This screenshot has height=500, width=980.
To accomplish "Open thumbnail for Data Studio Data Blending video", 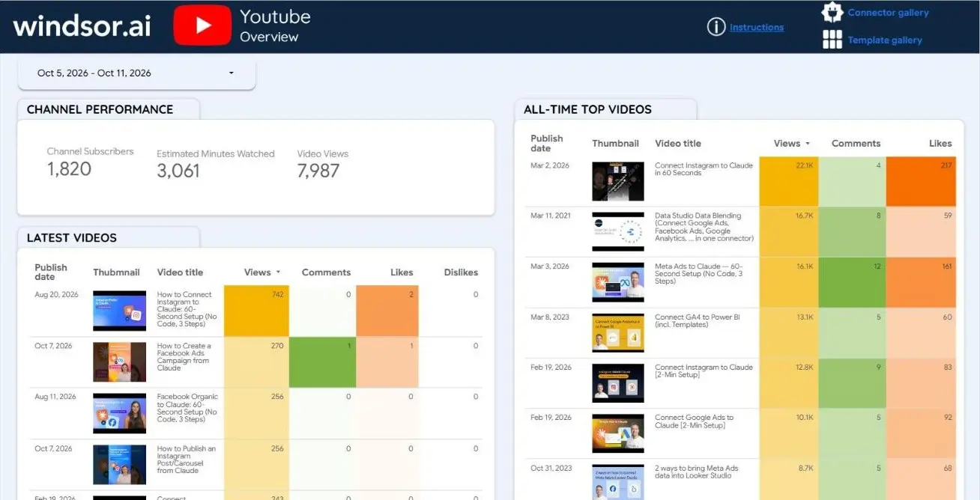I will [x=618, y=231].
